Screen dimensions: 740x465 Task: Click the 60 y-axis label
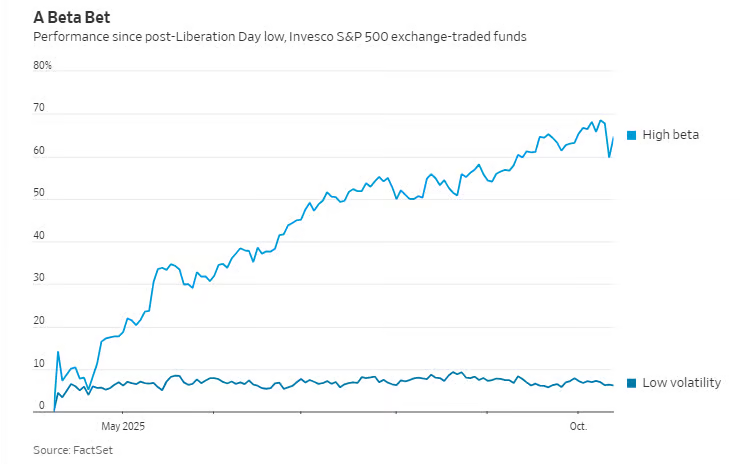39,150
